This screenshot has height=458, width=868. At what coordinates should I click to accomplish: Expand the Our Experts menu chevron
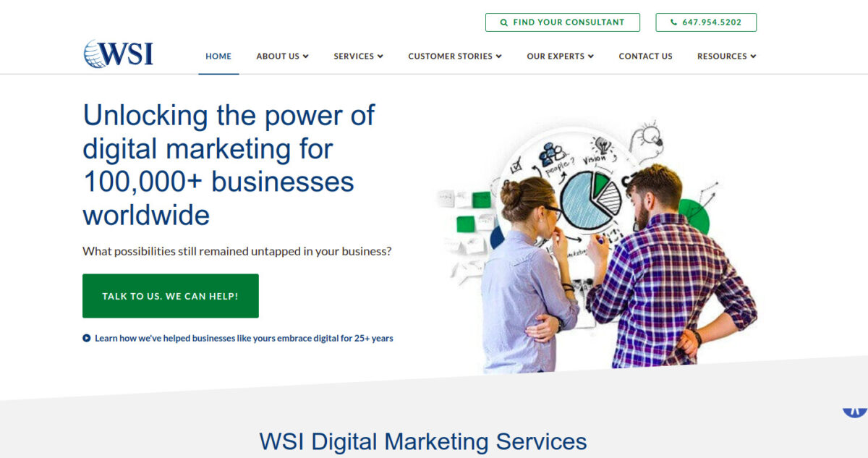click(x=591, y=56)
